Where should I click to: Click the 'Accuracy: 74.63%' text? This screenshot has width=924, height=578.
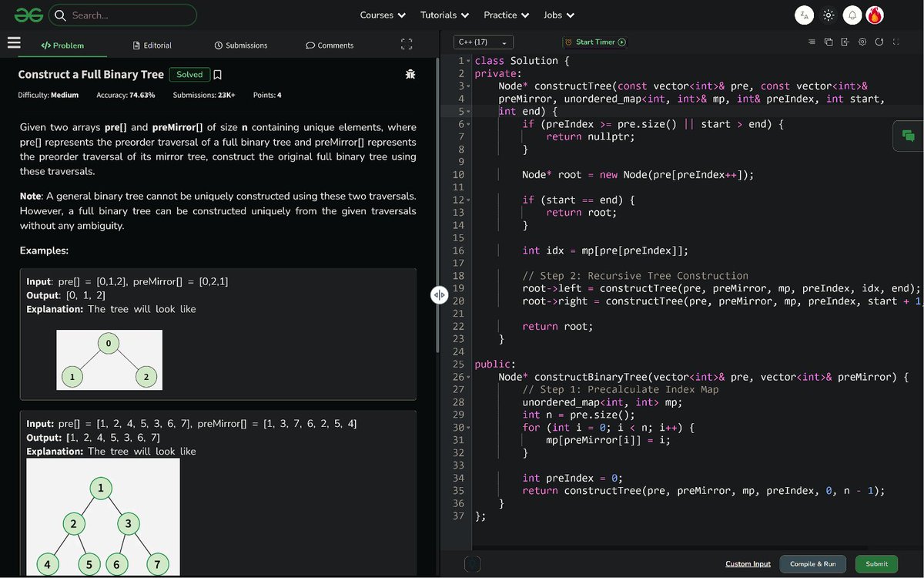(126, 96)
